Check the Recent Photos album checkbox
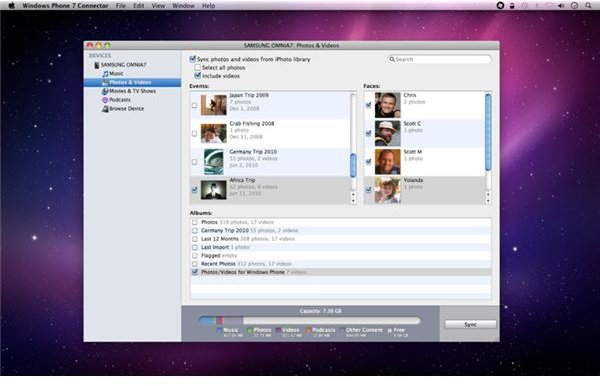 click(195, 264)
